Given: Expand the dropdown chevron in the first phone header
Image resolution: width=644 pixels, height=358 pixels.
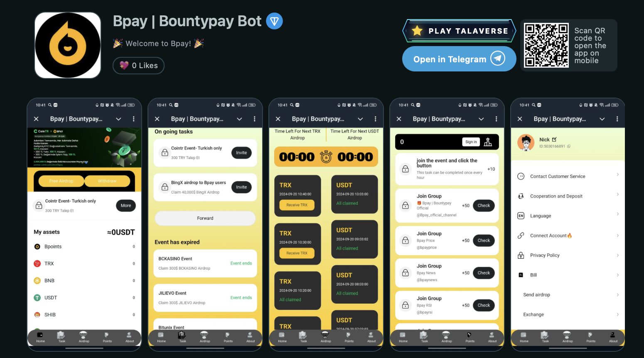Looking at the screenshot, I should point(118,119).
